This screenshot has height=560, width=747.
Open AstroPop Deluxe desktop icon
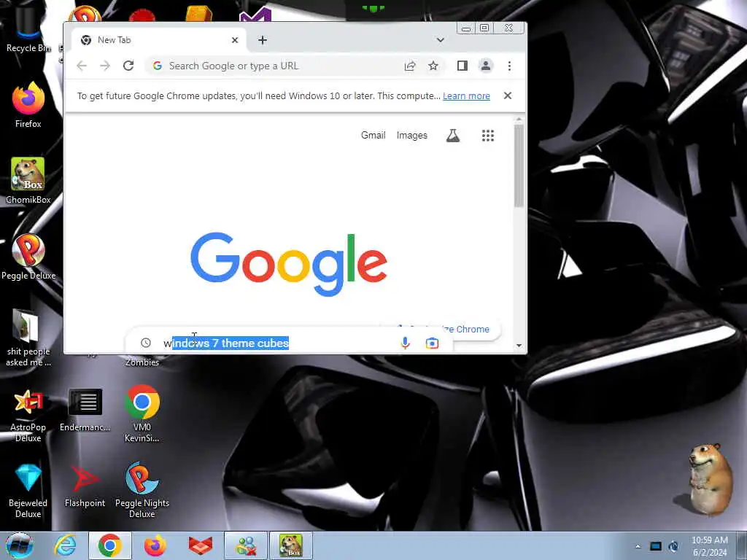click(28, 416)
